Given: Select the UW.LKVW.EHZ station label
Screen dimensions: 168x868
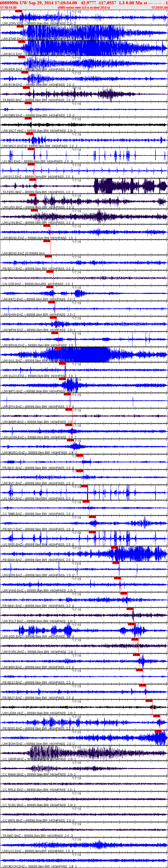Looking at the screenshot, I should click(x=39, y=437).
